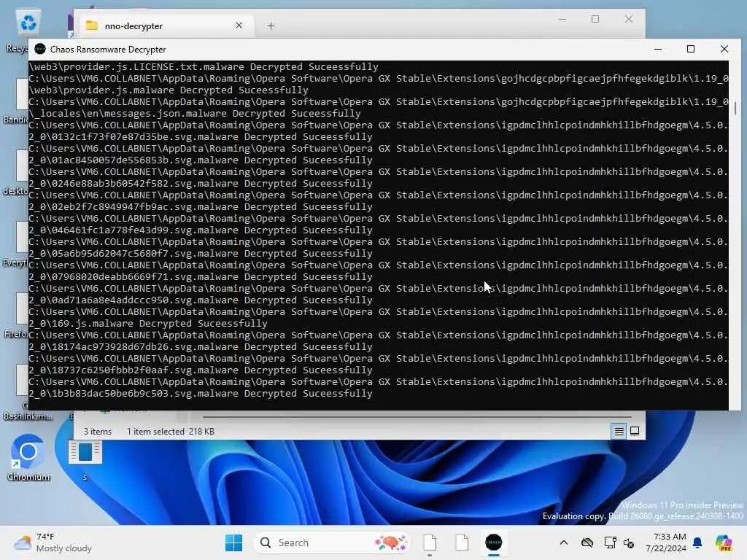747x560 pixels.
Task: Click the cloud sync off tray icon
Action: [x=587, y=542]
